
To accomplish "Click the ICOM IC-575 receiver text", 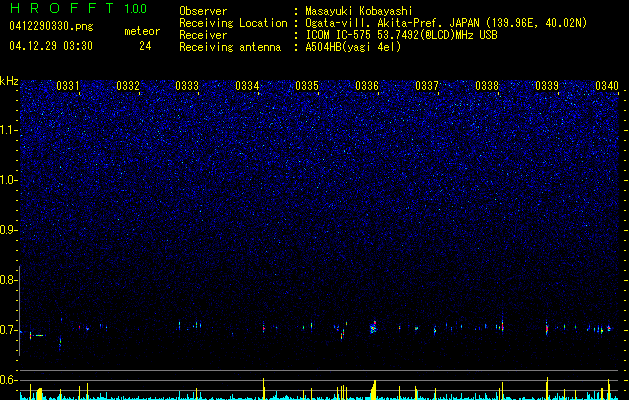I will [401, 35].
